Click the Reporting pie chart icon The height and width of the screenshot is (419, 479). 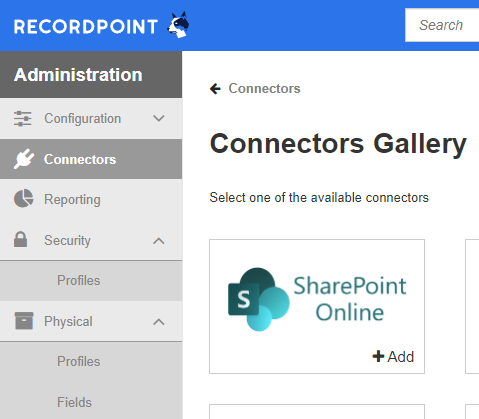click(x=23, y=199)
